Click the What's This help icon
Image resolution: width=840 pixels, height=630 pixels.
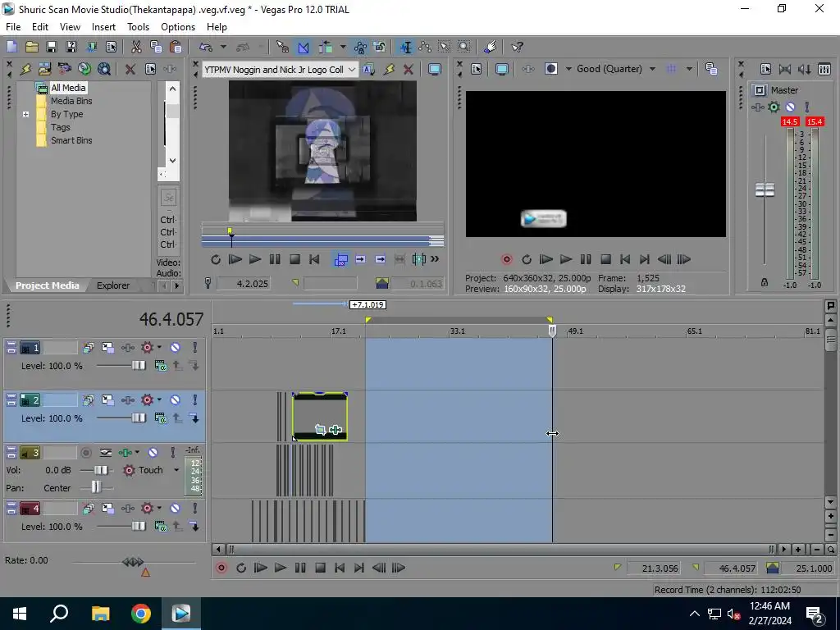click(517, 47)
